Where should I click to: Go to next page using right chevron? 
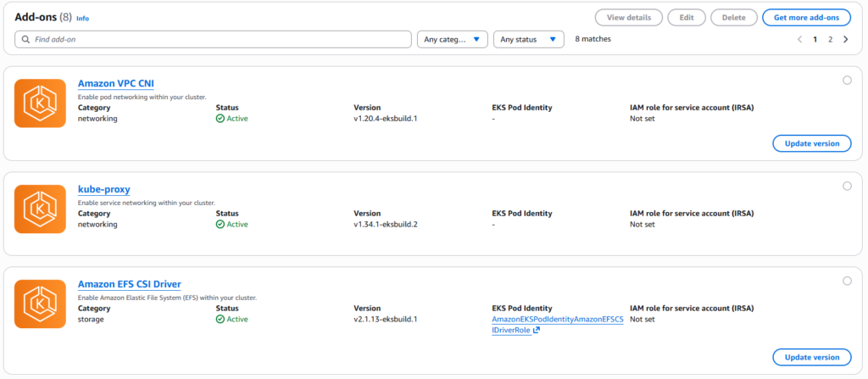coord(845,39)
